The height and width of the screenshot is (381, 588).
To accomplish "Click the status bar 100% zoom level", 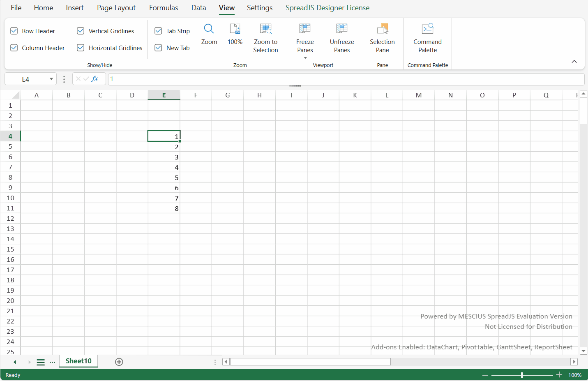I will tap(575, 375).
